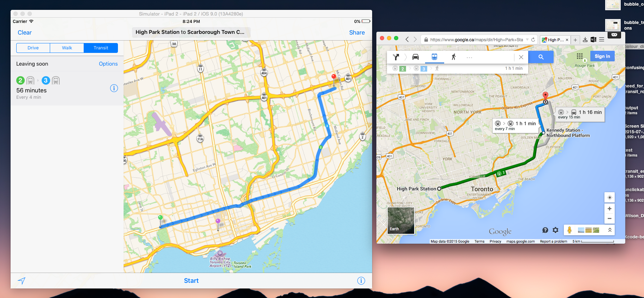The width and height of the screenshot is (644, 298).
Task: Zoom out on the Google map
Action: click(609, 219)
